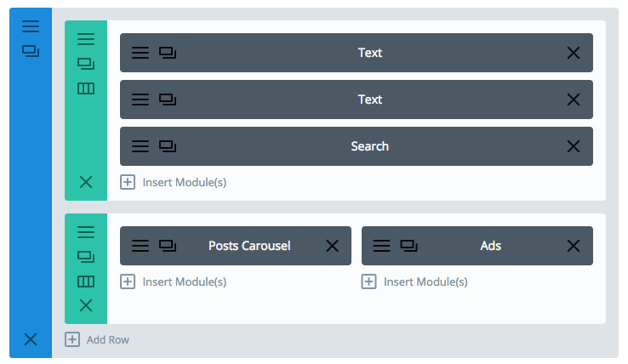This screenshot has width=628, height=364.
Task: Open settings of the Search module
Action: click(x=140, y=146)
